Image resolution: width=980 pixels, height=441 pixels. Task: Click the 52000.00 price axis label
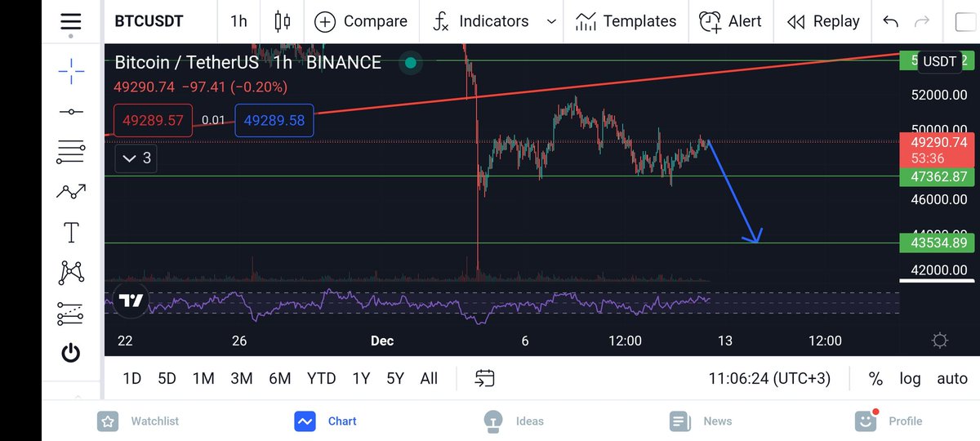(x=939, y=95)
